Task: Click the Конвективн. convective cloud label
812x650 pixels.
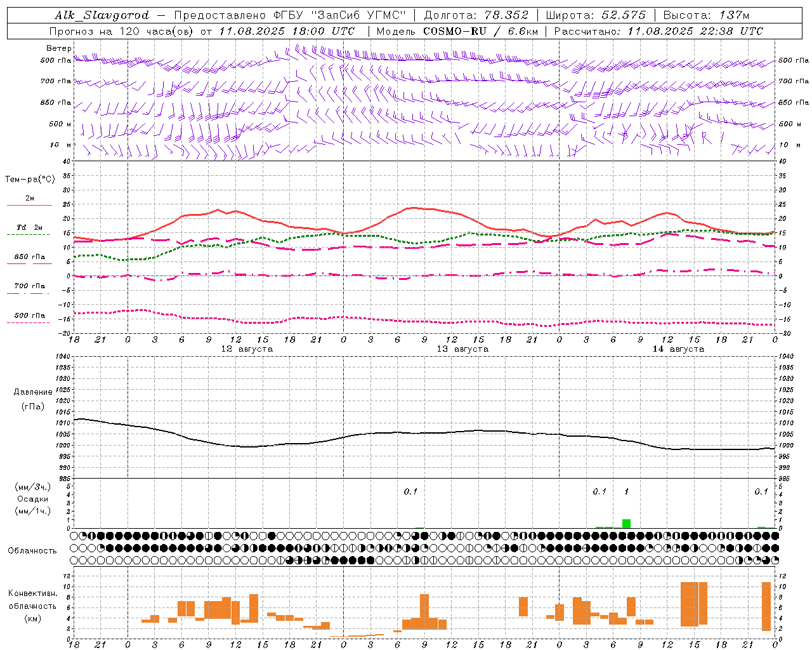Action: pos(32,594)
